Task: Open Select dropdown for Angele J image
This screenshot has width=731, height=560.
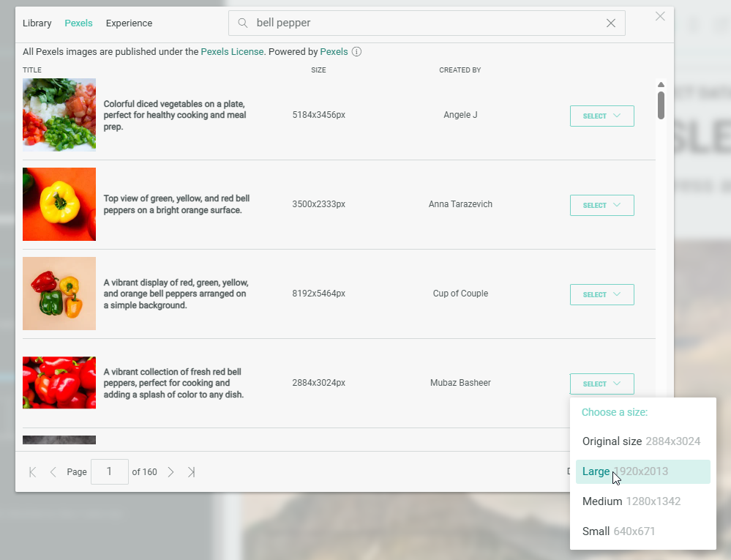Action: (x=601, y=116)
